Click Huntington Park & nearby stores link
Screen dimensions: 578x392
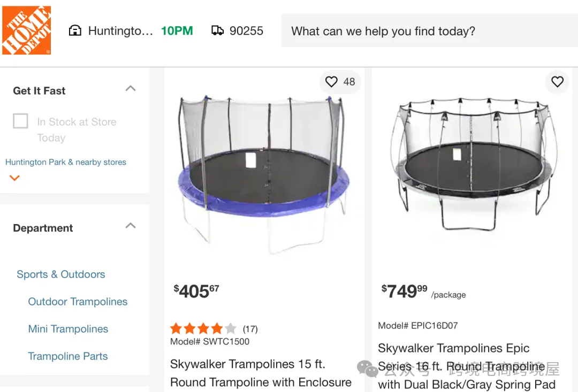[66, 162]
